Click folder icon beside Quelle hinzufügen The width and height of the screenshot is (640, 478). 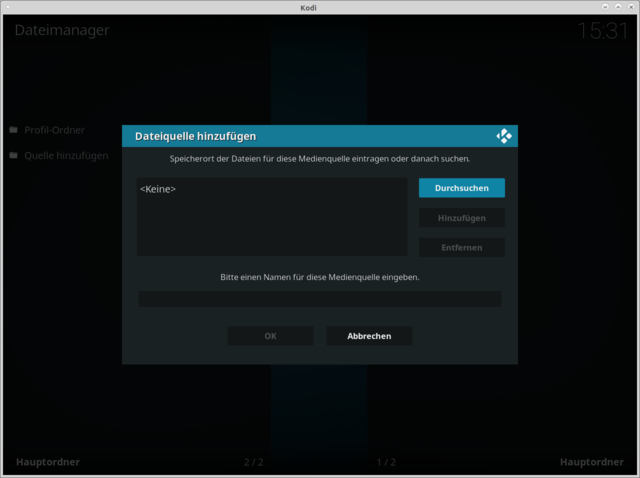click(x=13, y=156)
